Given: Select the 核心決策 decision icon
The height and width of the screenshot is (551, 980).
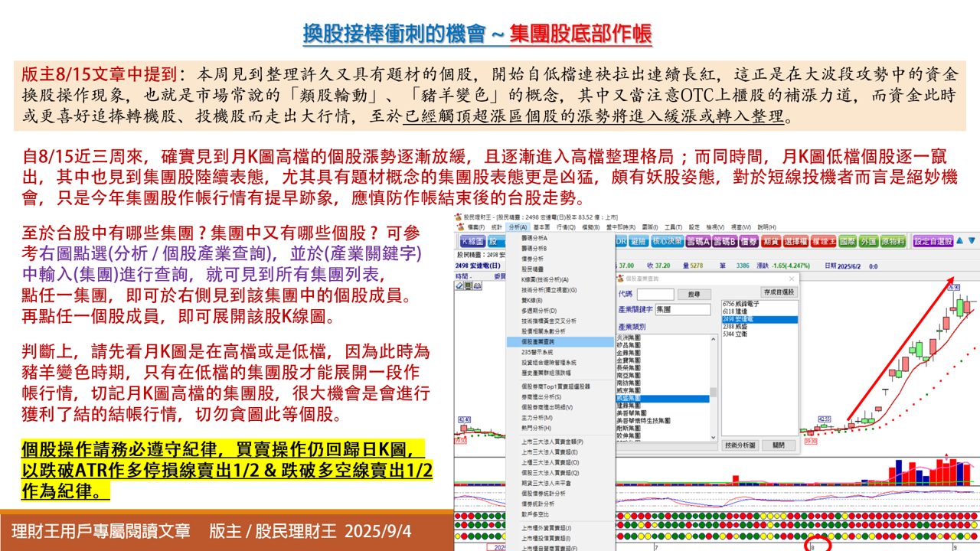Looking at the screenshot, I should pyautogui.click(x=666, y=239).
